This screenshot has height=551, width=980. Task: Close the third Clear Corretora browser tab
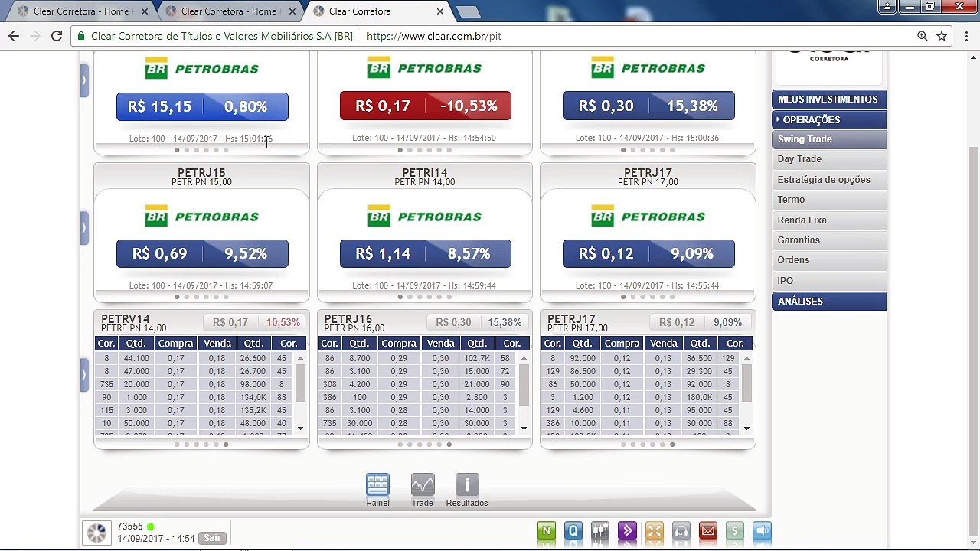pos(440,11)
